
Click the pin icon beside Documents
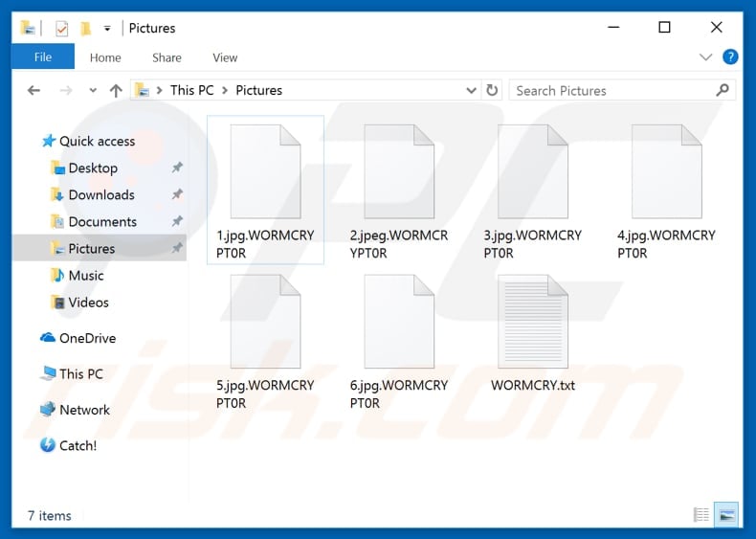tap(177, 221)
